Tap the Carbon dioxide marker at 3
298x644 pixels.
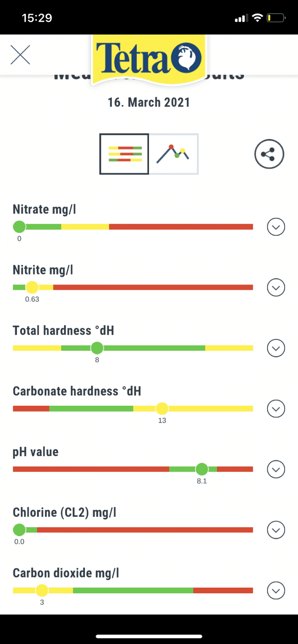[42, 590]
